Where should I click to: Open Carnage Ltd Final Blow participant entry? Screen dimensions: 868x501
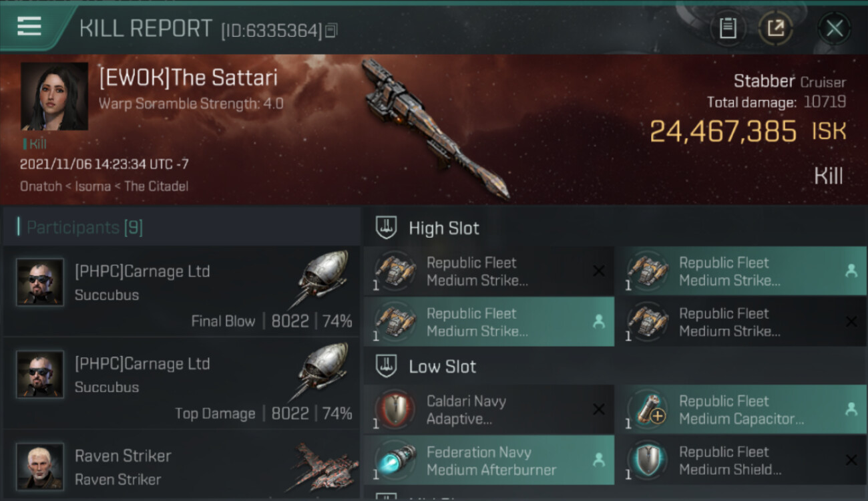point(182,291)
